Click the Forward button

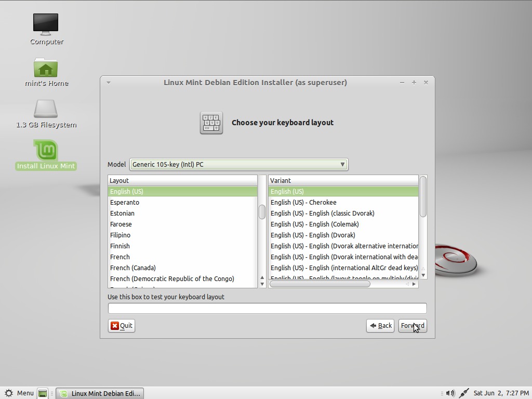coord(413,326)
